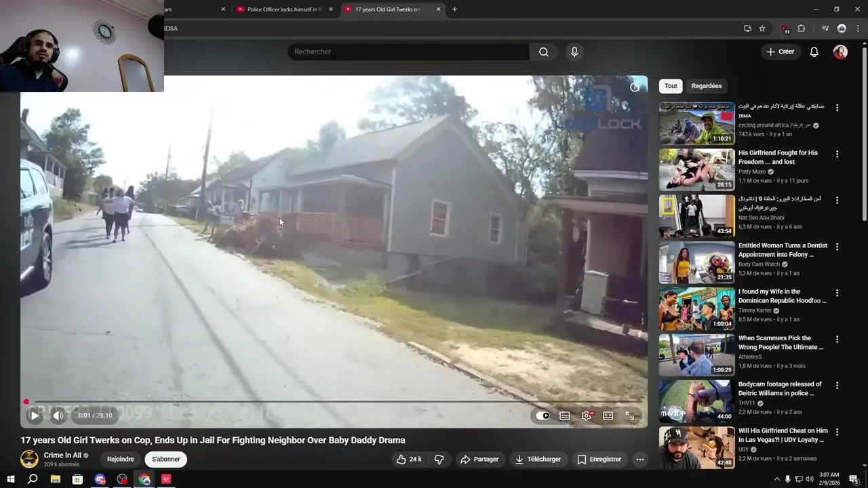This screenshot has height=488, width=868.
Task: Dislike the video
Action: coord(439,459)
